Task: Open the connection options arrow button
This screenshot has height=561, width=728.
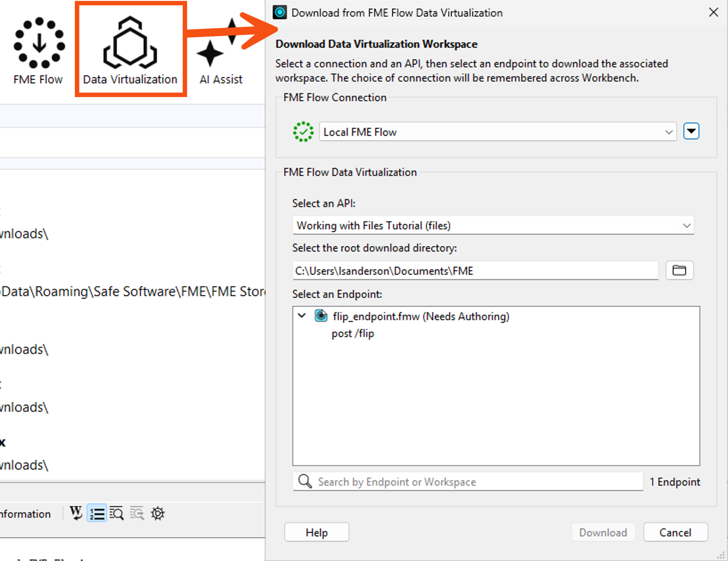Action: 691,131
